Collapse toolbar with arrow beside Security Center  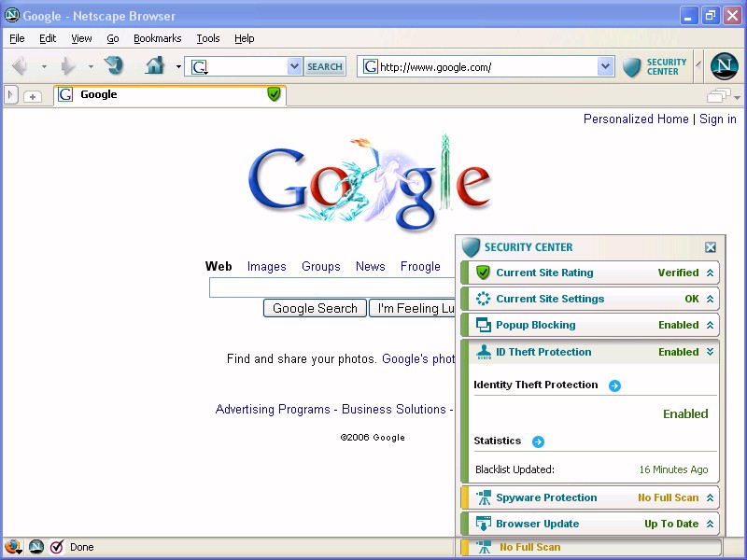(x=698, y=65)
